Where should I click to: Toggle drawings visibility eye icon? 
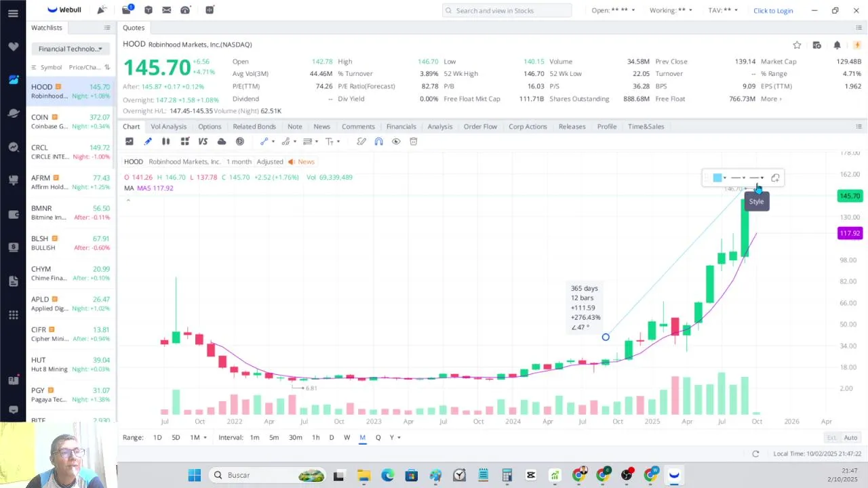396,141
